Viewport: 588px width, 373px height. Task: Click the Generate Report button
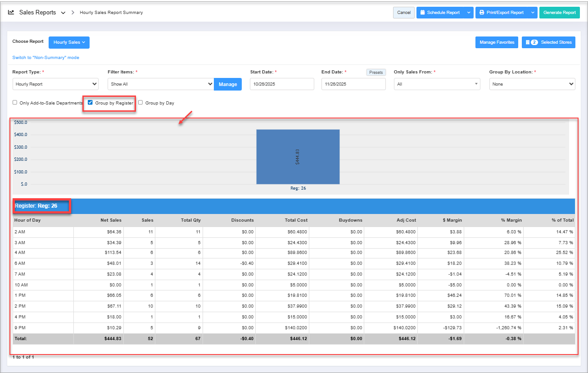pos(559,13)
